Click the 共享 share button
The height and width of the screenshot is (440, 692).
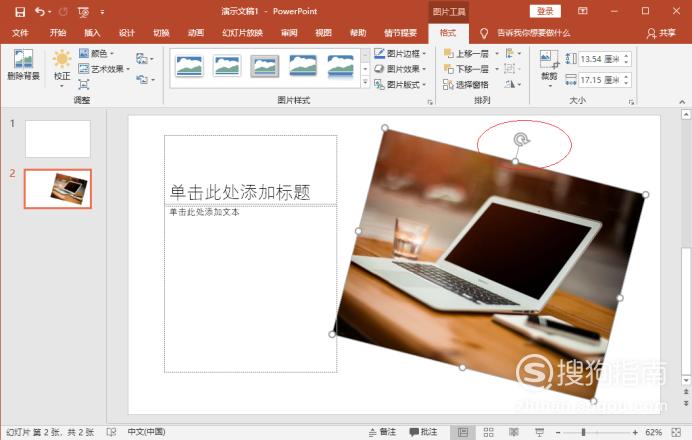point(661,33)
